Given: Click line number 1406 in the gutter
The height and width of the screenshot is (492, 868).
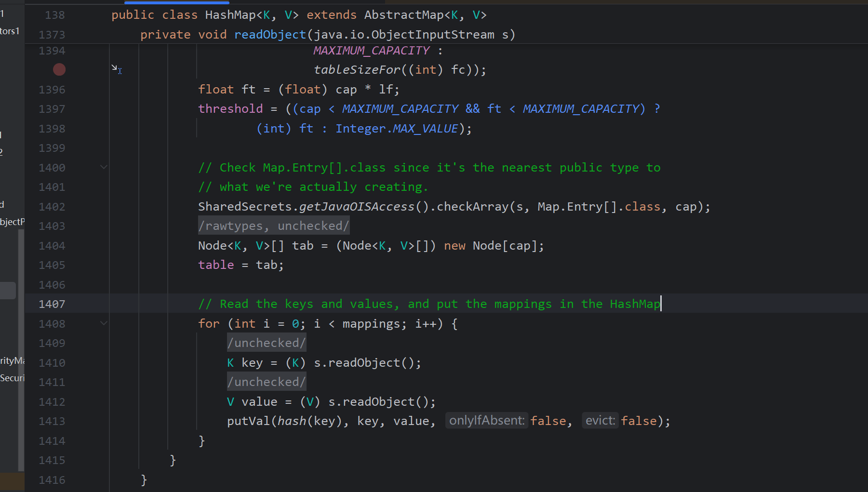Looking at the screenshot, I should point(52,285).
